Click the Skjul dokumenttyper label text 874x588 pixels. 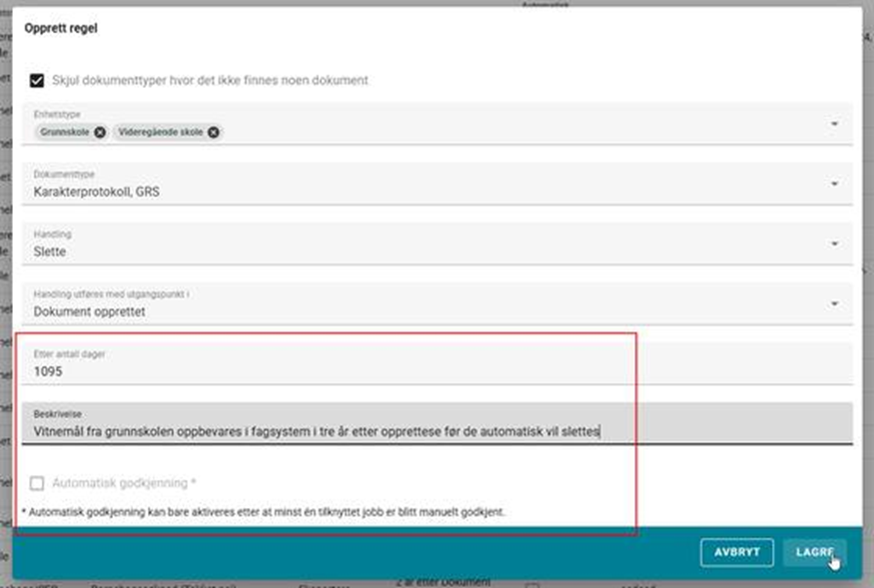coord(210,80)
